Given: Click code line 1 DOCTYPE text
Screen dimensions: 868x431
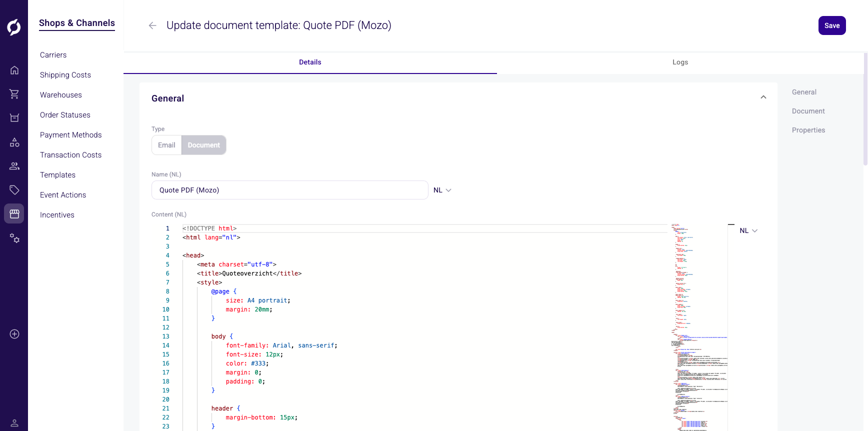Looking at the screenshot, I should pyautogui.click(x=209, y=228).
